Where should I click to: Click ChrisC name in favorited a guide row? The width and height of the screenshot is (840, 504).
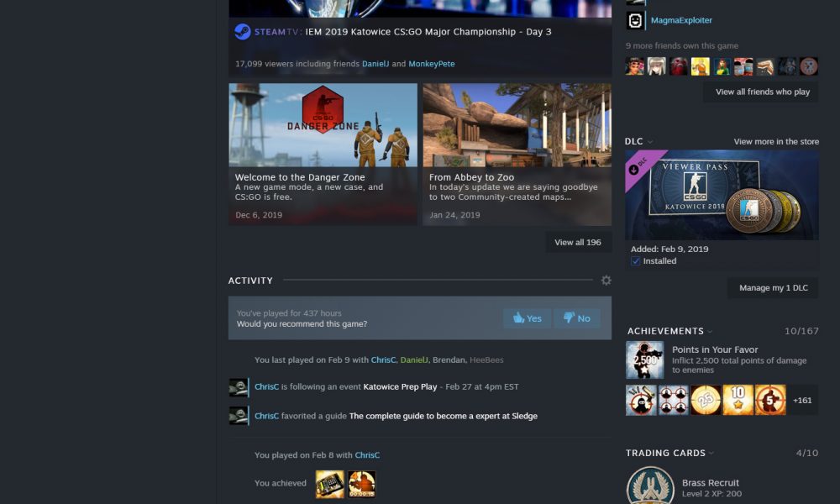click(x=266, y=416)
